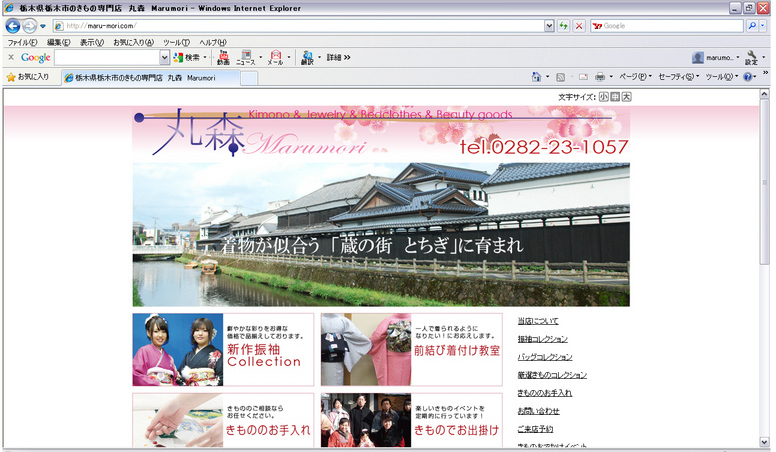This screenshot has width=776, height=452.
Task: Open the 表示(V) menu
Action: coord(92,43)
